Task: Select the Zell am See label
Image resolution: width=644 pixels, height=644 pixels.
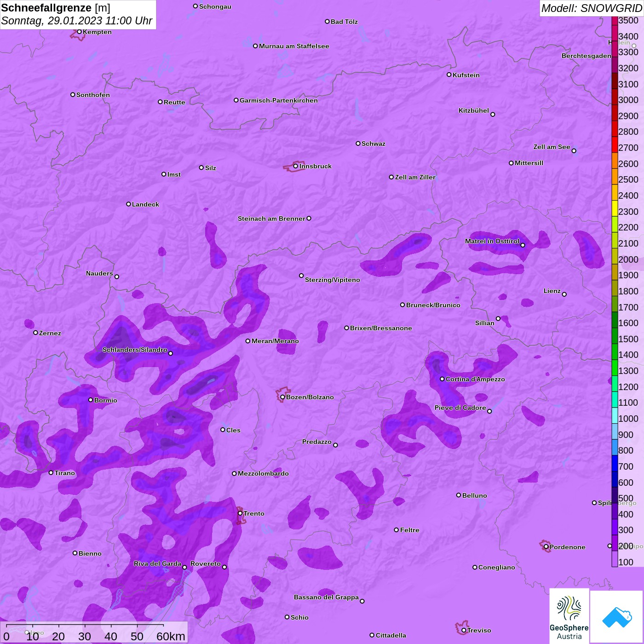Action: tap(552, 147)
